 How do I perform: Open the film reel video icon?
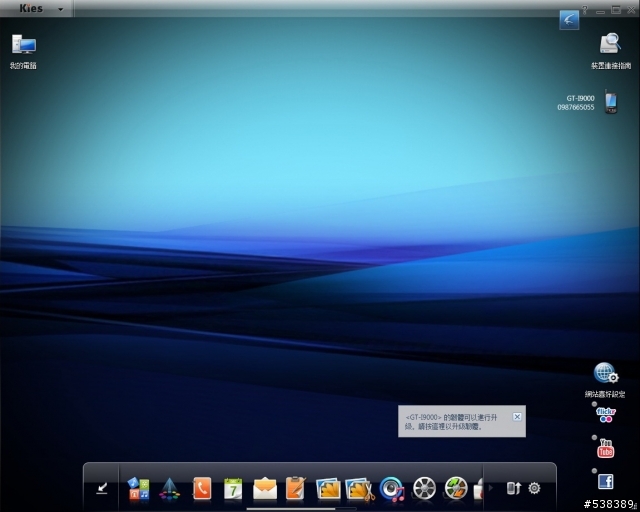(x=424, y=488)
